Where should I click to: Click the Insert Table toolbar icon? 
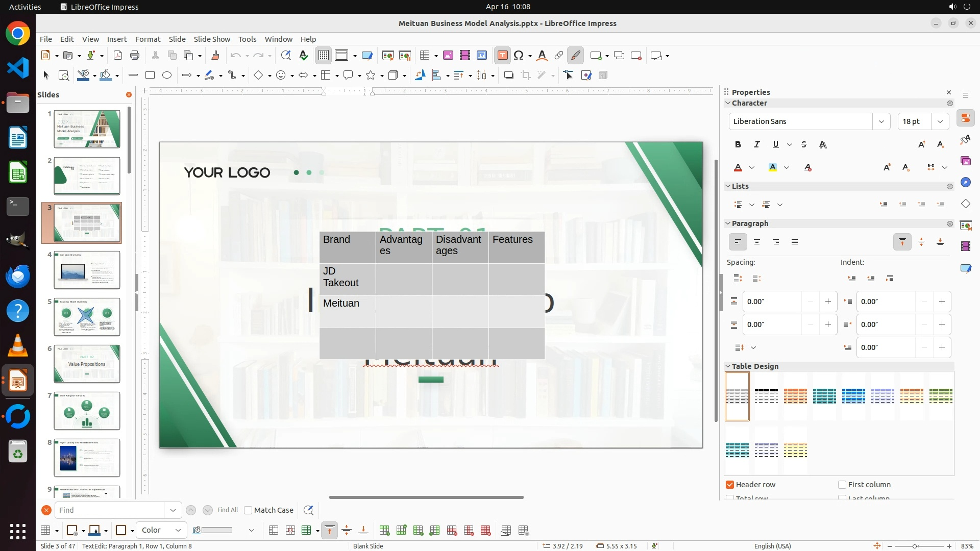click(424, 56)
